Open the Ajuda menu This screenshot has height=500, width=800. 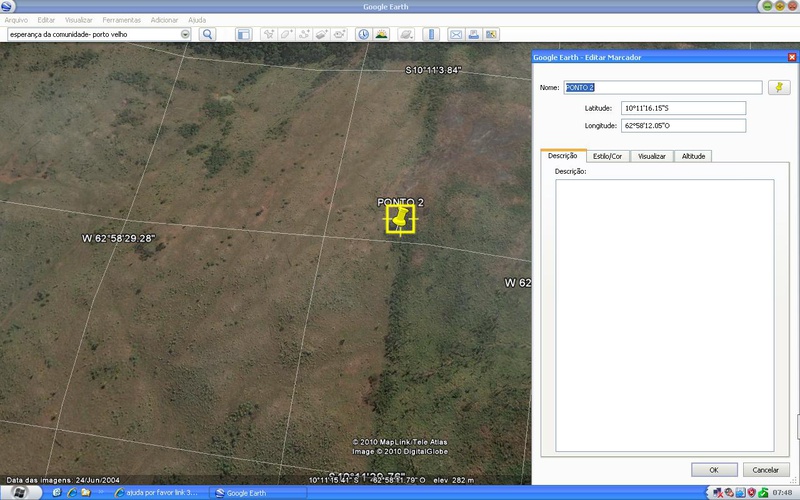click(x=197, y=20)
